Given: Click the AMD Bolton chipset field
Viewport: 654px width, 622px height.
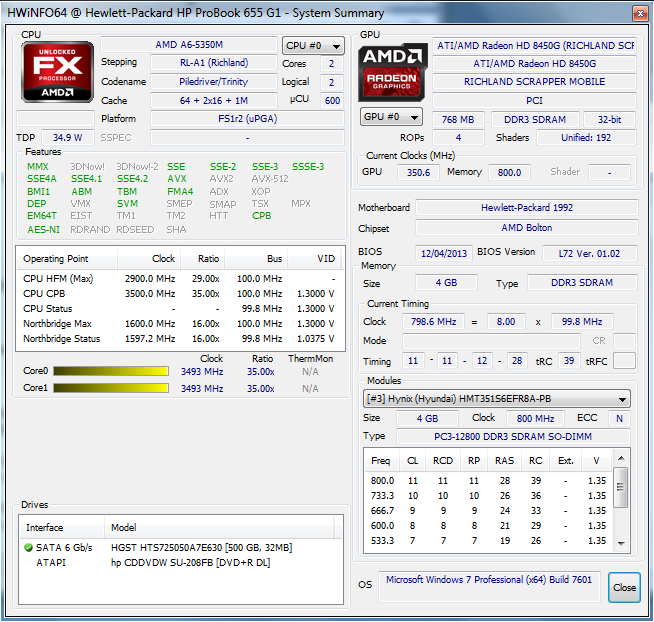Looking at the screenshot, I should point(527,228).
